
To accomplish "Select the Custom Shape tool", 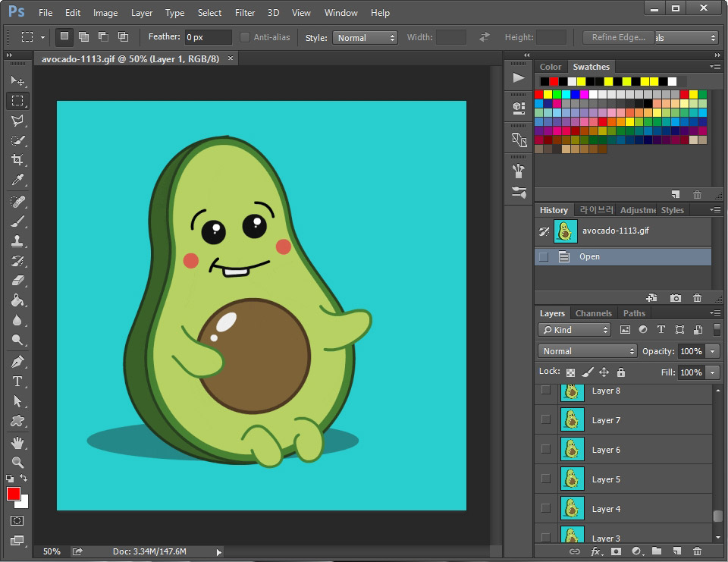I will [17, 421].
